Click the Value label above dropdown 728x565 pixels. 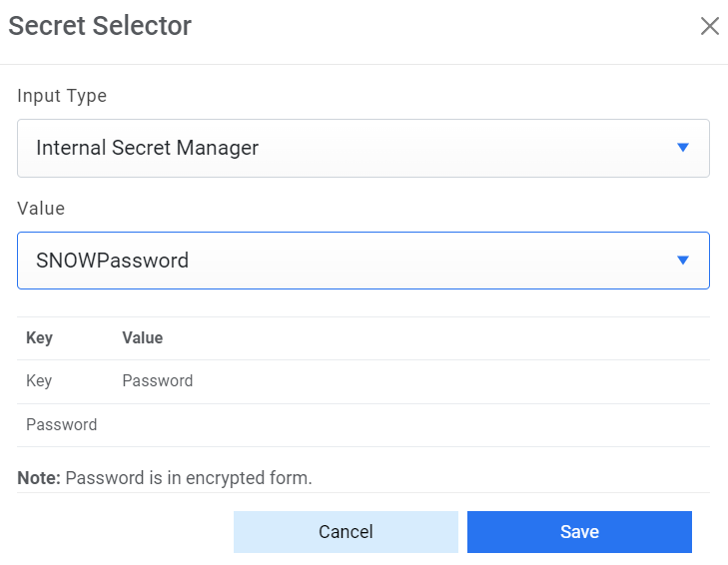coord(41,209)
